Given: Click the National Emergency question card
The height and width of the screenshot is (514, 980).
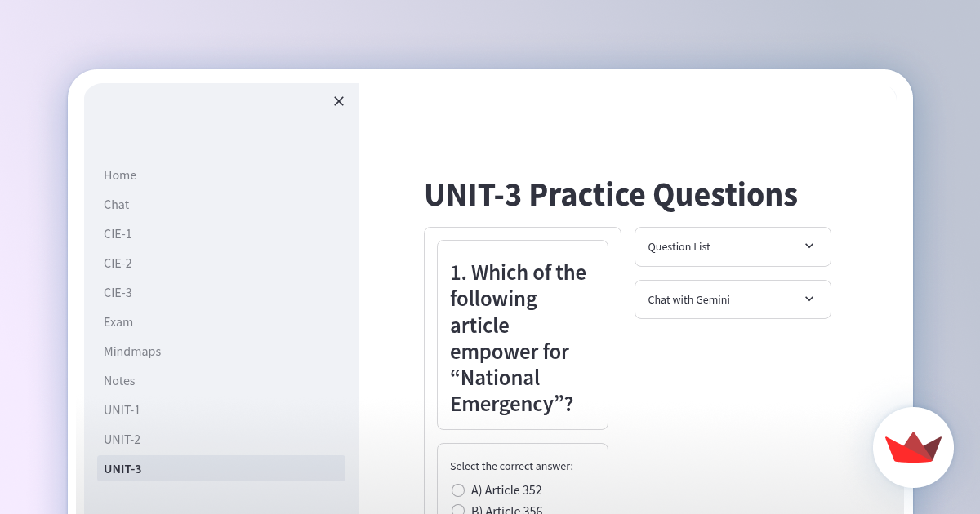Looking at the screenshot, I should point(523,335).
